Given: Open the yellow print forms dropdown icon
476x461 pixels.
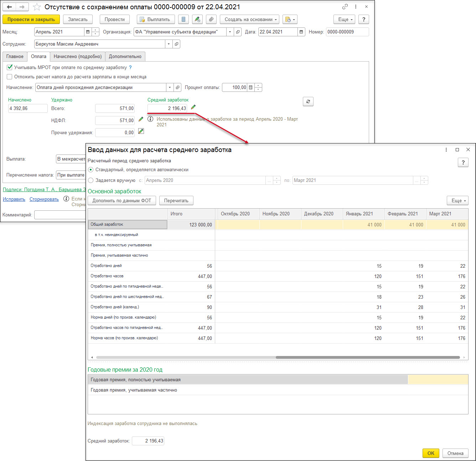Looking at the screenshot, I should (290, 19).
